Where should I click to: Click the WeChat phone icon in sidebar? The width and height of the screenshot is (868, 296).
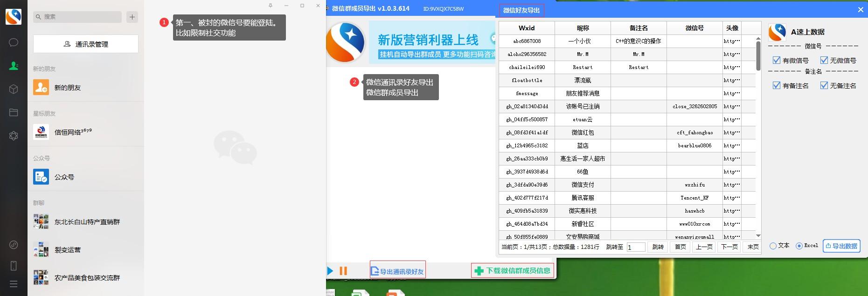click(x=14, y=266)
